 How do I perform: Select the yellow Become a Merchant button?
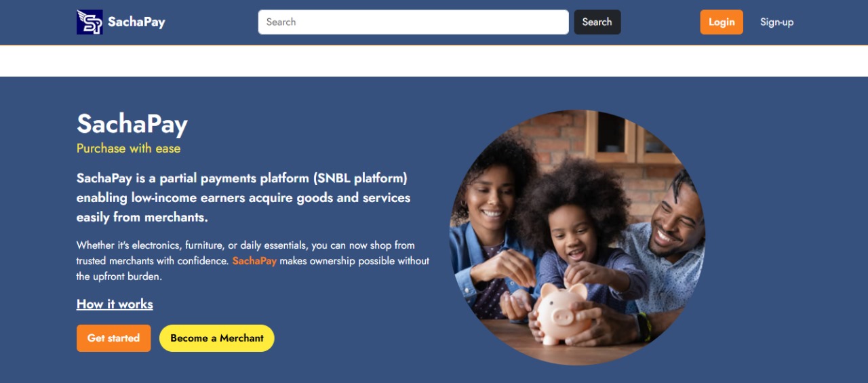tap(217, 338)
